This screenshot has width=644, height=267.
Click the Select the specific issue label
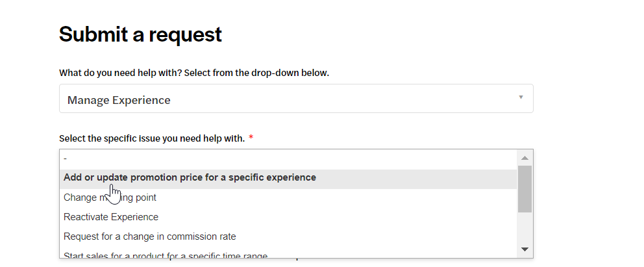[x=152, y=139]
